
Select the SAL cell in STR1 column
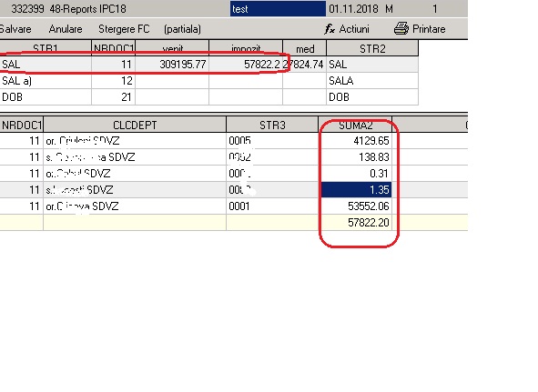point(46,65)
